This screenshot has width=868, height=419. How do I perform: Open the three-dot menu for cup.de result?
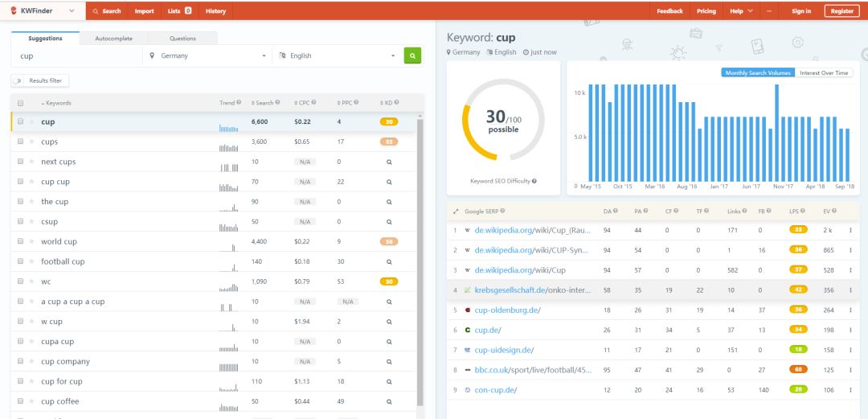(x=850, y=330)
